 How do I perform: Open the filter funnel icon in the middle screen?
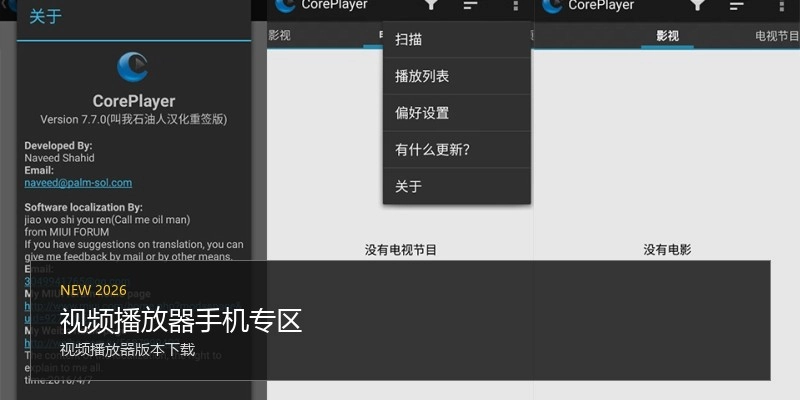432,5
